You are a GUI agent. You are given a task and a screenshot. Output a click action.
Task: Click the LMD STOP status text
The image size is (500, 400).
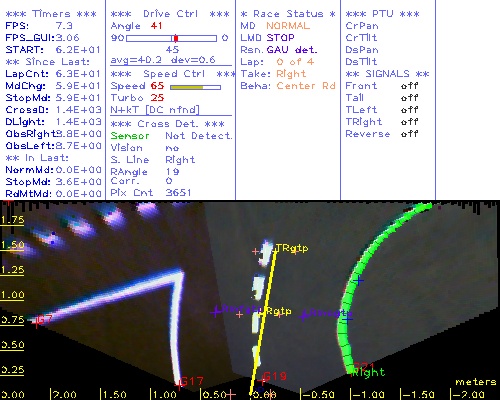tap(267, 38)
